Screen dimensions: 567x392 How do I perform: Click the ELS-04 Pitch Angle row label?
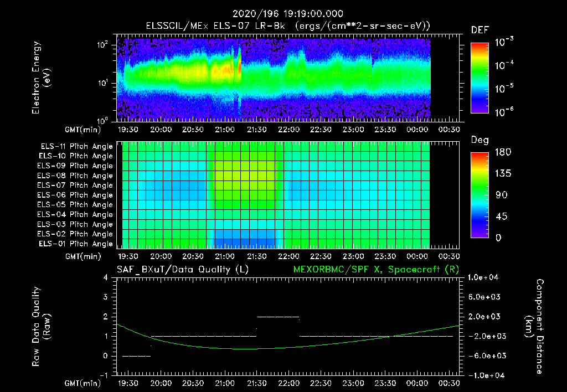tap(75, 214)
